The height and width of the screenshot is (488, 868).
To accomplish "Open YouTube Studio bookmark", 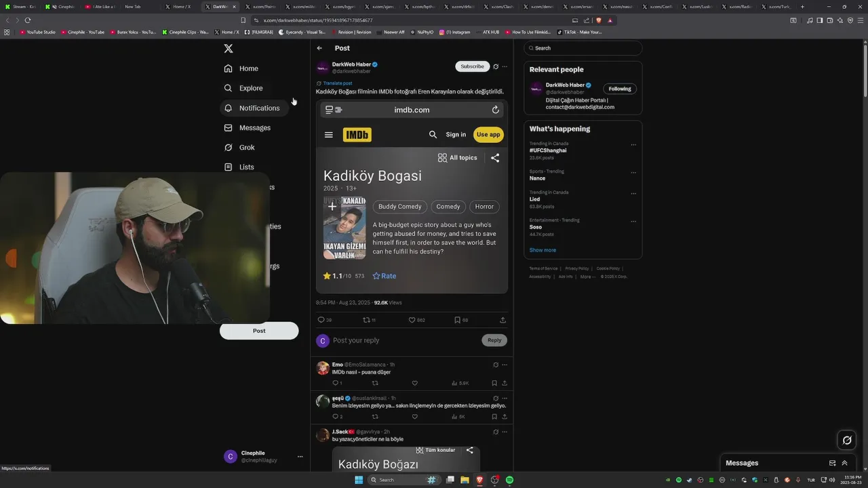I will (x=38, y=32).
